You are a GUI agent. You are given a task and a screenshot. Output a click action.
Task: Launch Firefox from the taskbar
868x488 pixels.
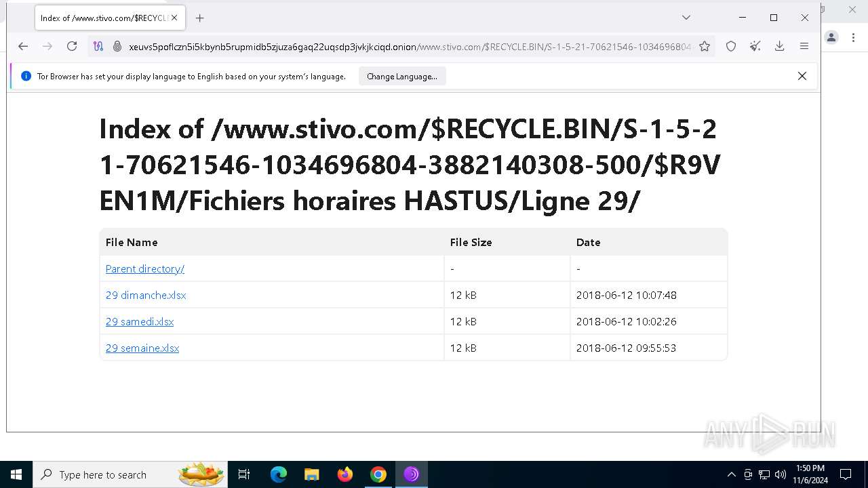(x=345, y=474)
